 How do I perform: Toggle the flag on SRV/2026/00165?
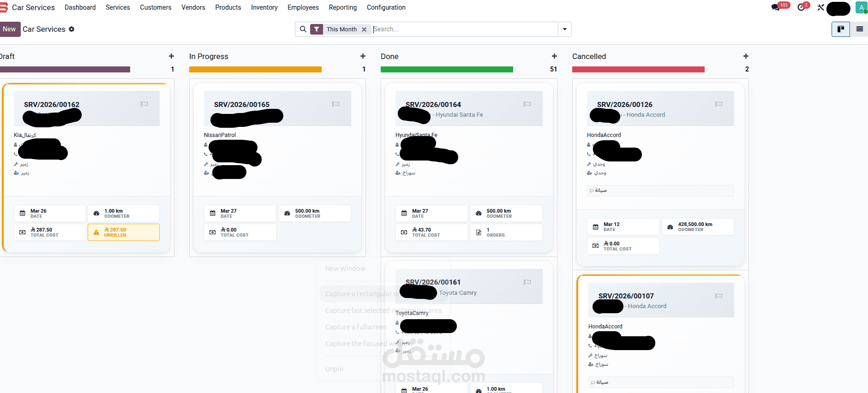(335, 104)
